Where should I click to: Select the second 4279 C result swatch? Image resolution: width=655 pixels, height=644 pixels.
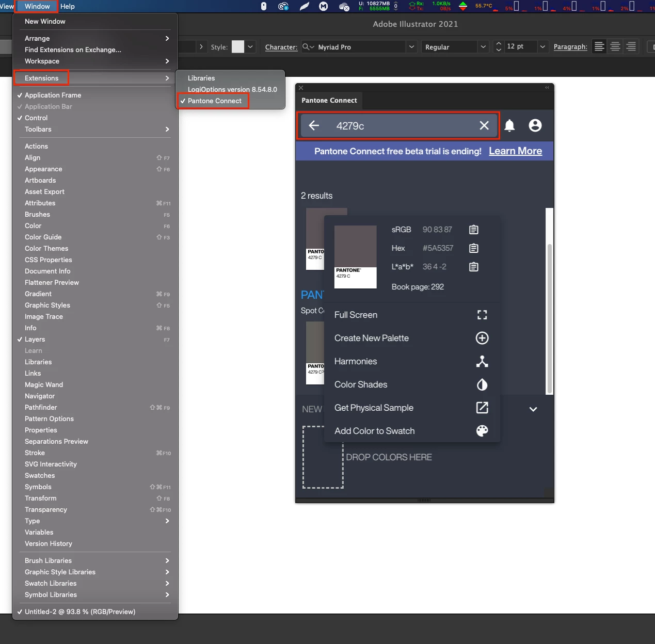click(x=315, y=353)
